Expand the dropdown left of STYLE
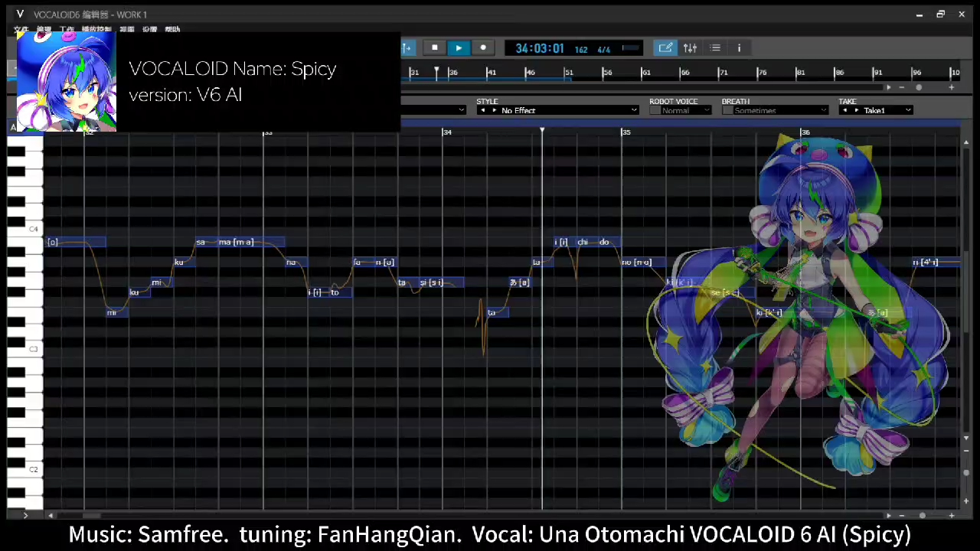Viewport: 980px width, 551px height. 461,110
